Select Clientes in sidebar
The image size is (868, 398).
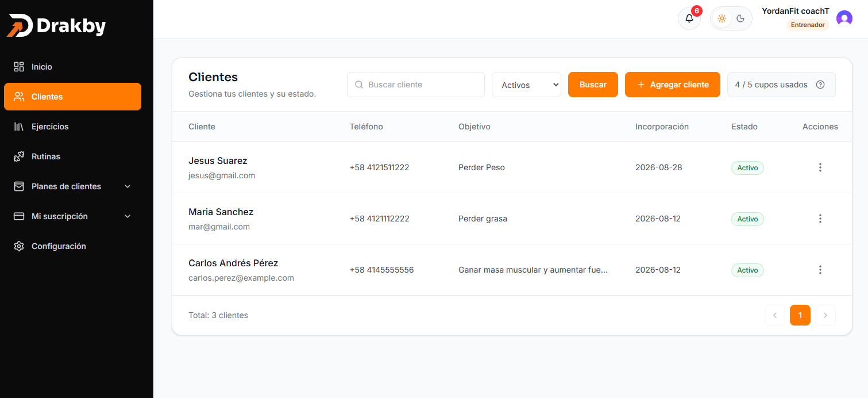pos(72,97)
